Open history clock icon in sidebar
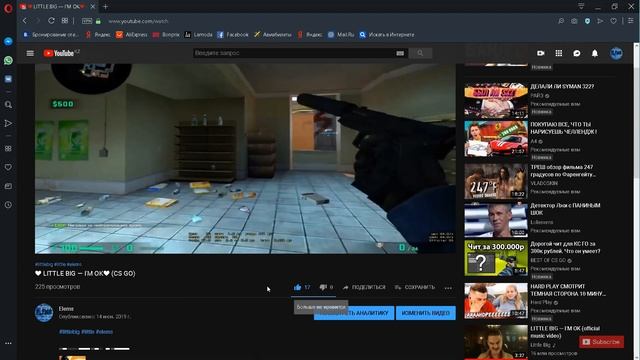640x360 pixels. [x=8, y=205]
